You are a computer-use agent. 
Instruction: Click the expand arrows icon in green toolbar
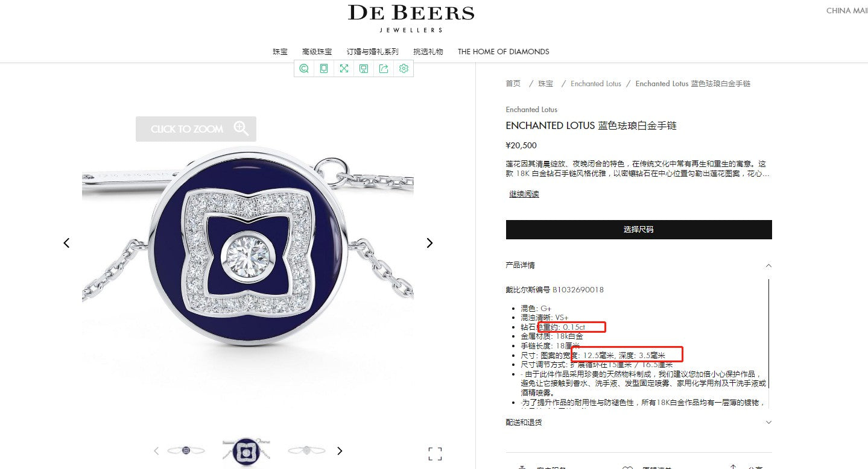point(344,69)
